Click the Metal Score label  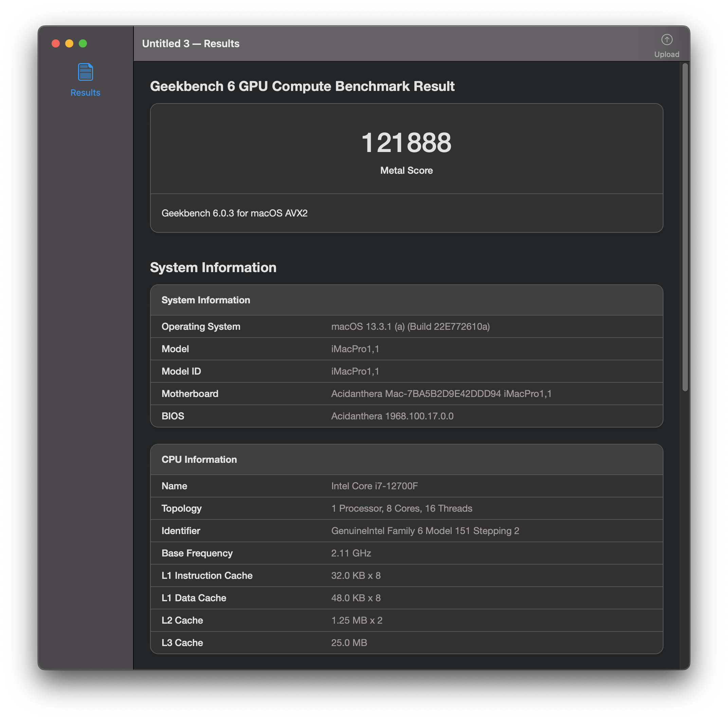[406, 171]
